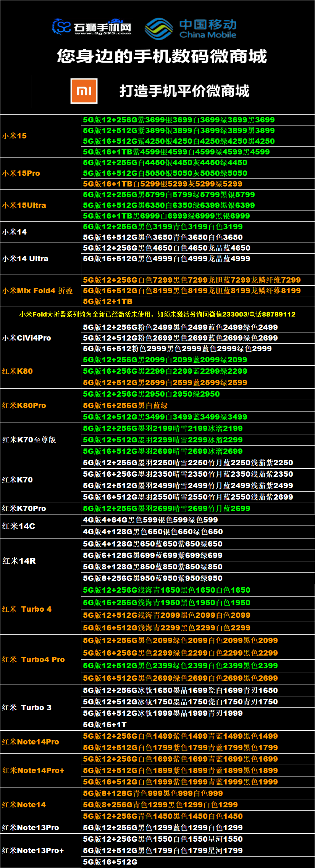Click 小米14 row 5G版12+256G黑色3199

point(198,227)
